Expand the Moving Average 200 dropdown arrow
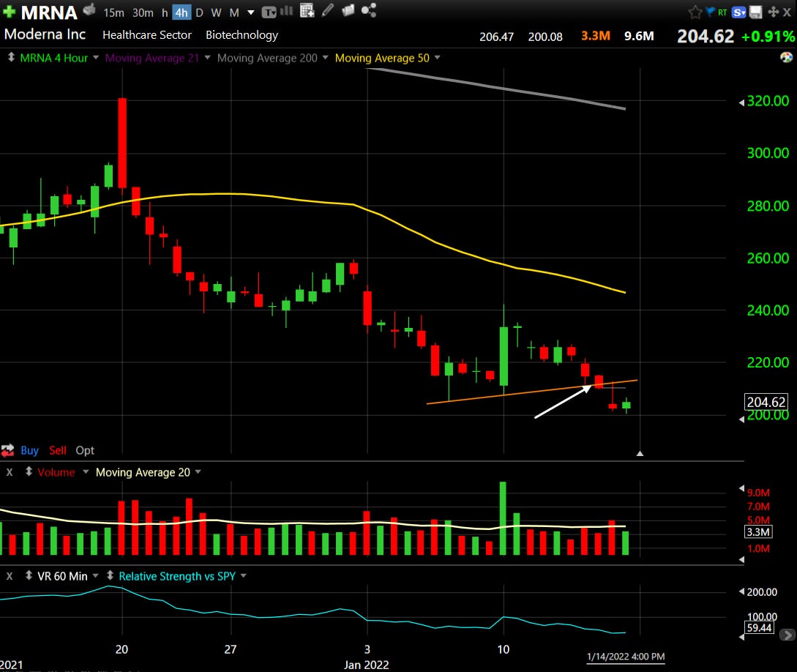Viewport: 797px width, 672px height. [x=325, y=57]
